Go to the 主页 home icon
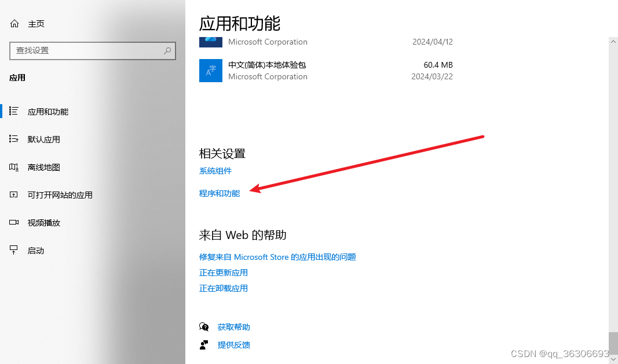 pos(14,24)
